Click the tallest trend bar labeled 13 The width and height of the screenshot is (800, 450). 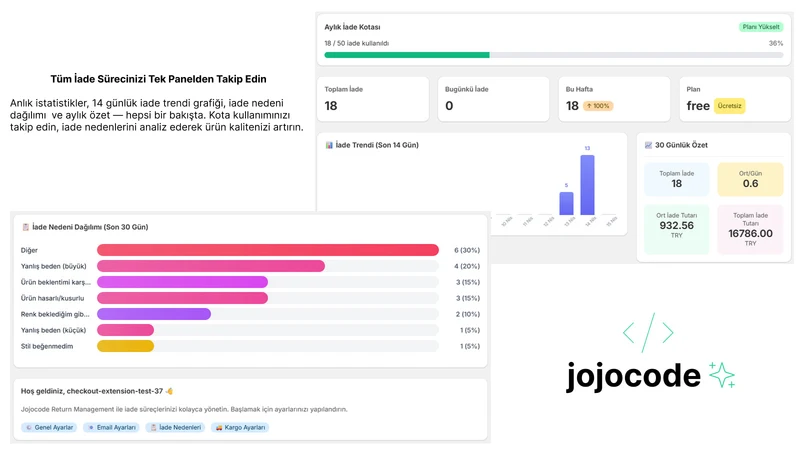[x=587, y=185]
